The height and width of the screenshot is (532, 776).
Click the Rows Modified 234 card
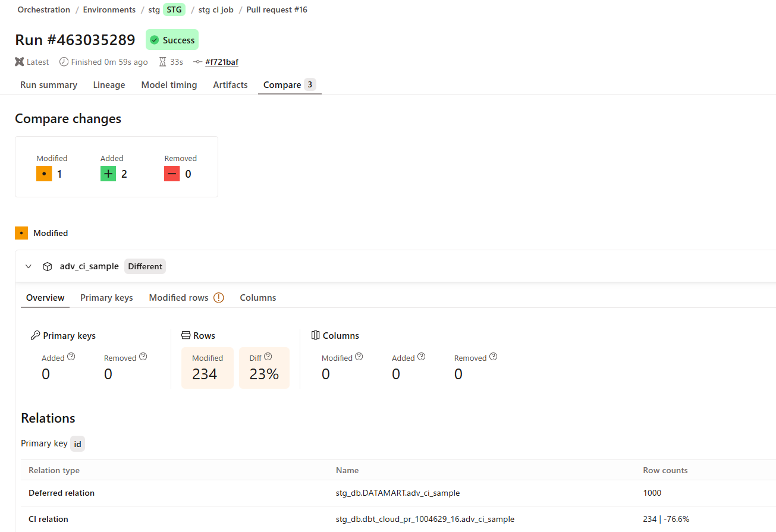(x=208, y=368)
